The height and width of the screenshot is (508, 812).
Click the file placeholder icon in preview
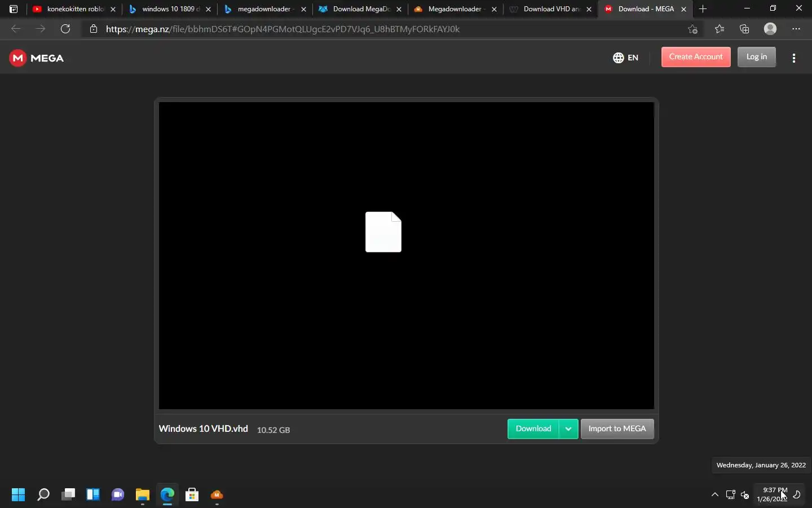click(383, 232)
